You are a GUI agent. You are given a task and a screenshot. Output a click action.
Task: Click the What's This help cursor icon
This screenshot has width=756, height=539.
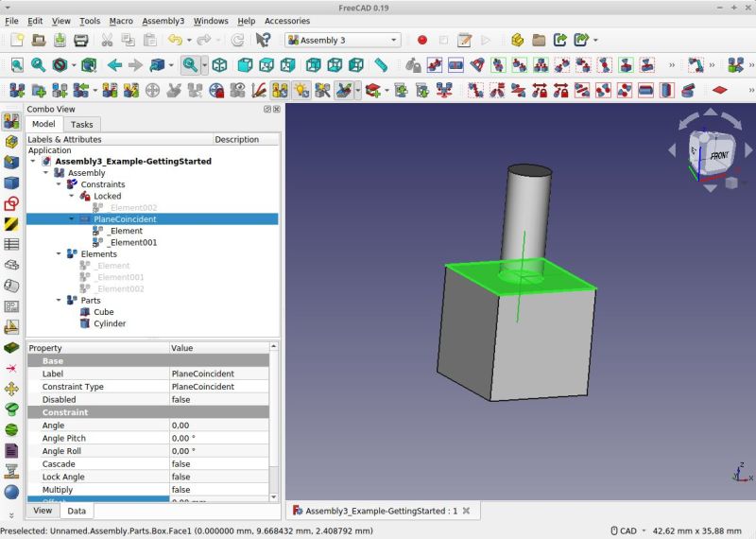(263, 40)
